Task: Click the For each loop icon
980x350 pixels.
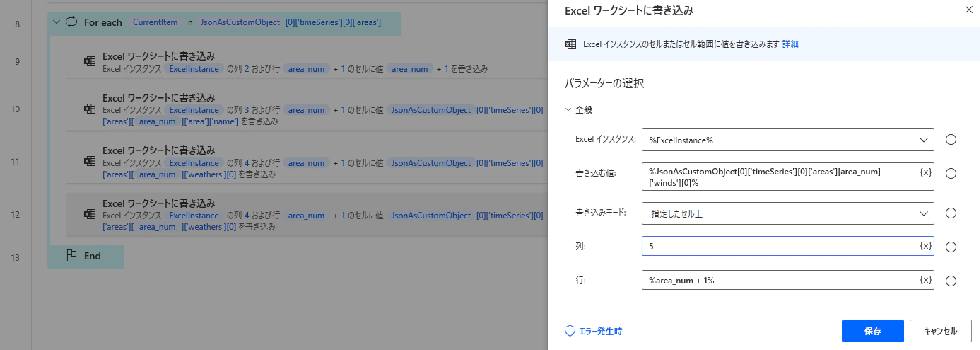Action: pos(71,22)
